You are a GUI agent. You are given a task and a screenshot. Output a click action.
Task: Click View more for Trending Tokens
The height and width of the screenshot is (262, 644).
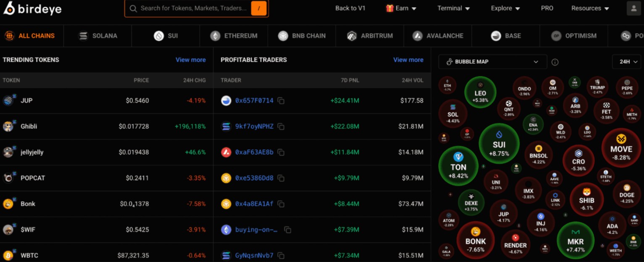coord(190,60)
